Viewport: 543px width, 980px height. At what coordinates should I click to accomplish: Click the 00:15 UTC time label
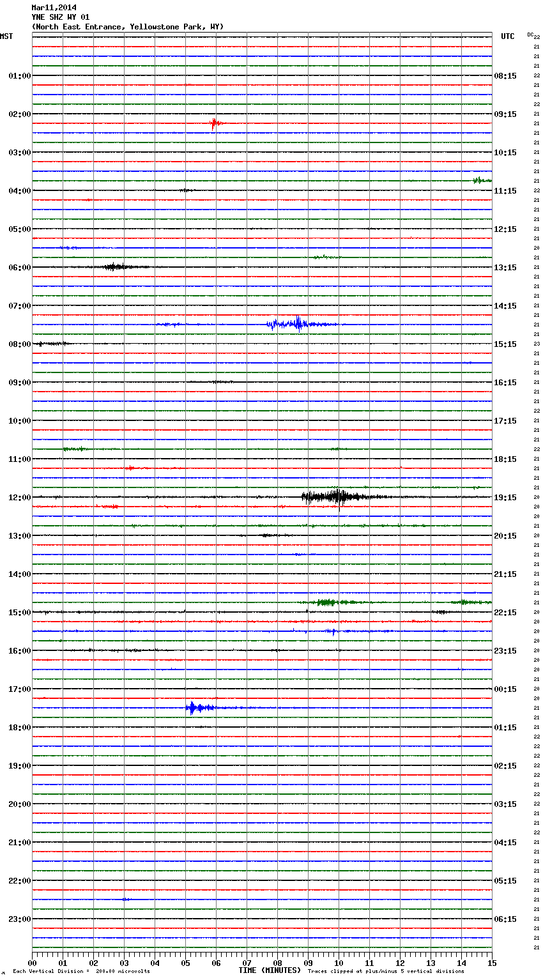click(x=505, y=689)
